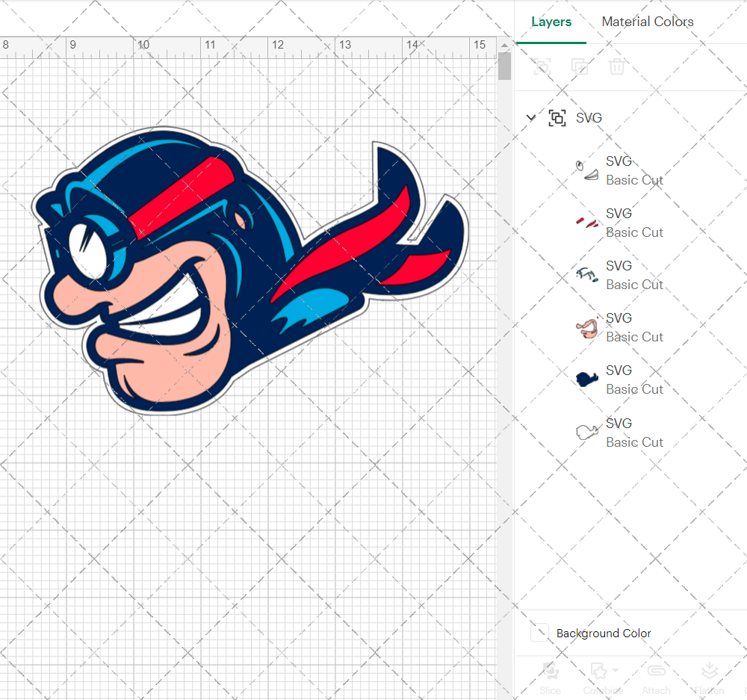Switch to the Layers tab
The height and width of the screenshot is (700, 747).
pyautogui.click(x=551, y=22)
